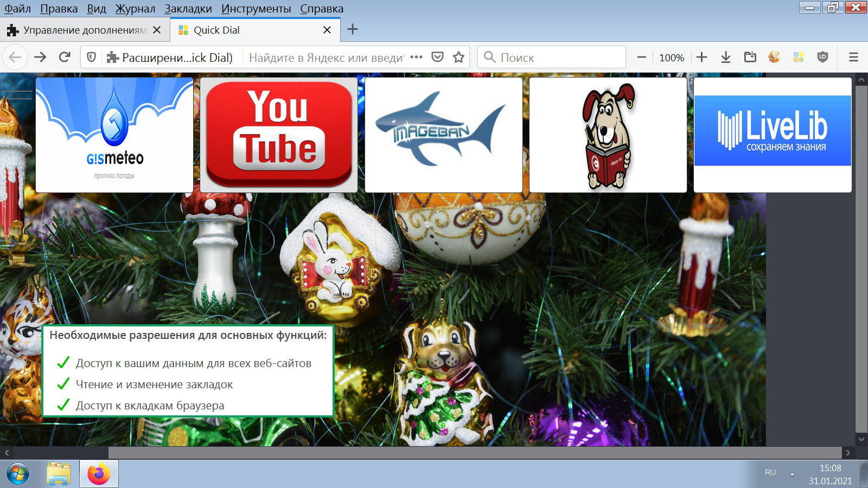The width and height of the screenshot is (868, 488).
Task: Open the Закладки menu
Action: [188, 9]
